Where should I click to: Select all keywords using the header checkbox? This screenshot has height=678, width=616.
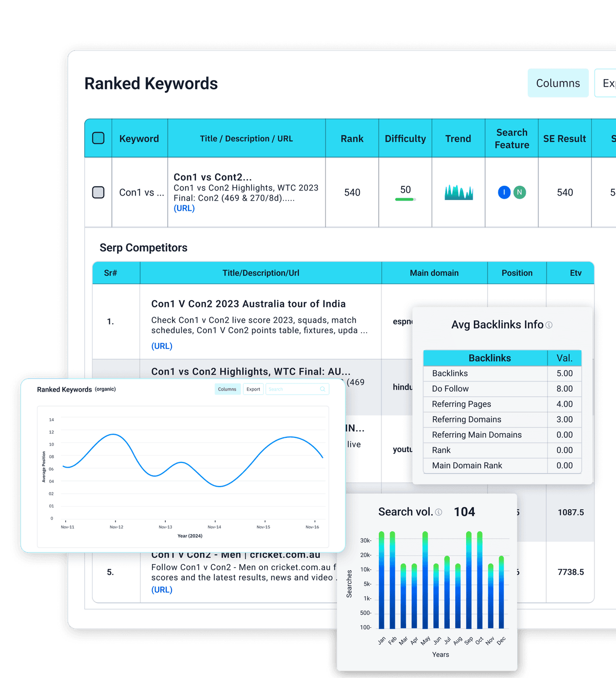98,138
